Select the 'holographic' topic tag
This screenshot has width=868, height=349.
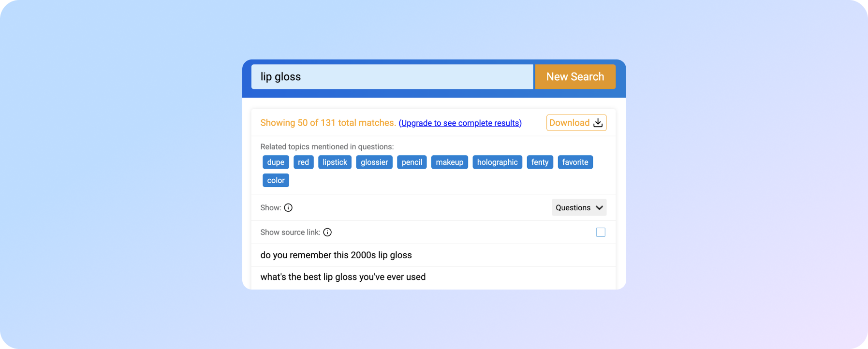pos(497,162)
